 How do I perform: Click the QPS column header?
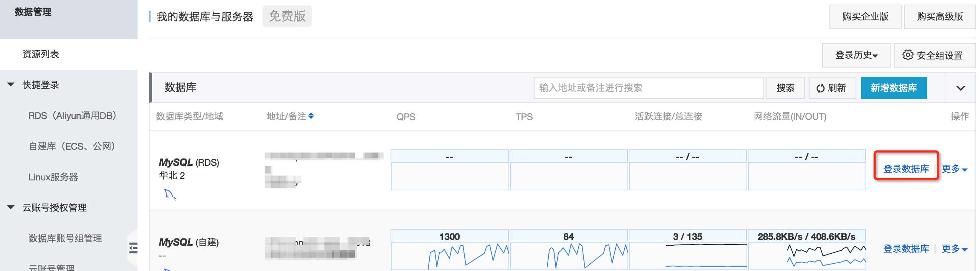click(406, 117)
